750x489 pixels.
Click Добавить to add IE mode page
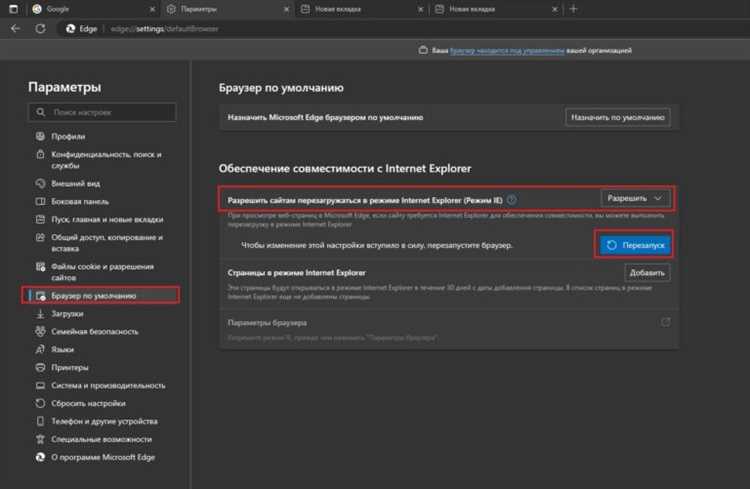[x=647, y=272]
